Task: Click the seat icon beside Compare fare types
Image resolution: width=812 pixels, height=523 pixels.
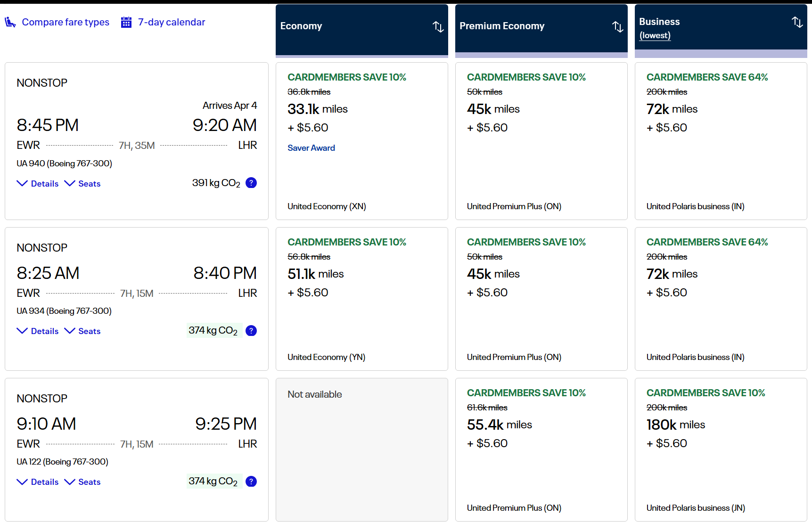Action: 10,22
